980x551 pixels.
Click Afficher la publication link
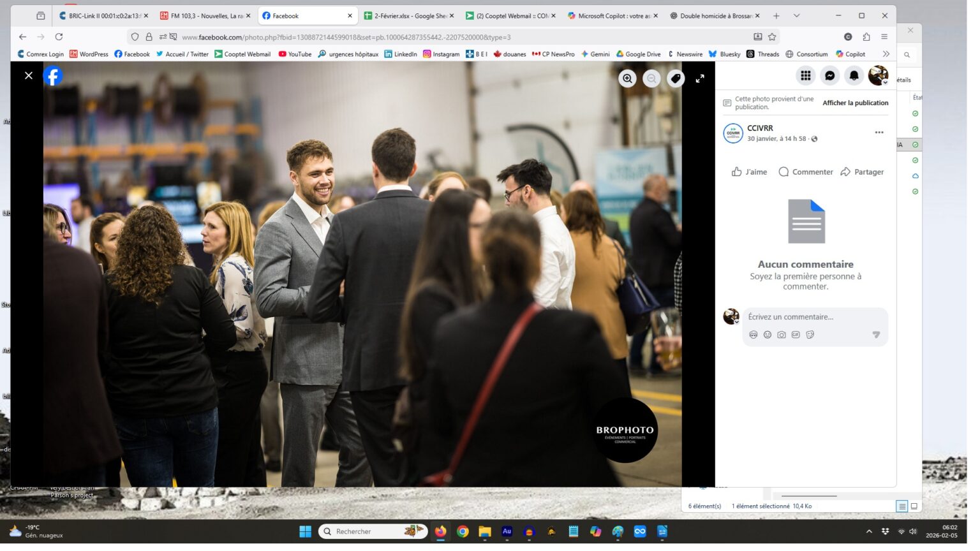point(855,103)
